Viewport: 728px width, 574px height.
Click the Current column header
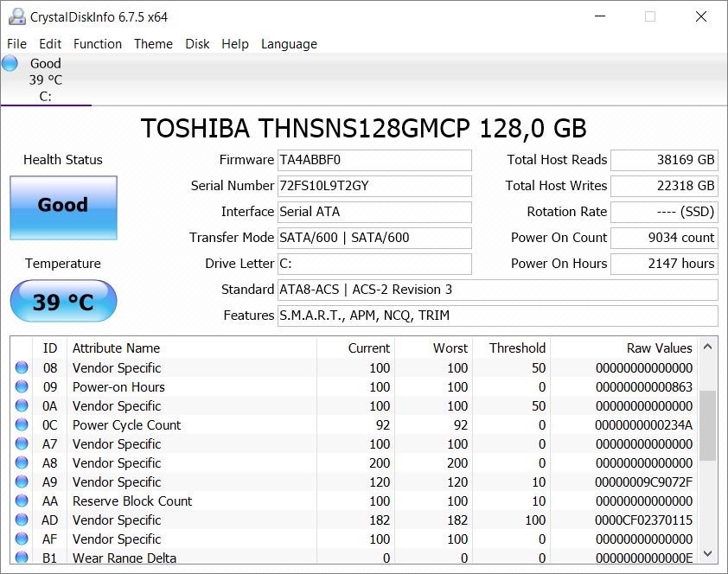(355, 348)
